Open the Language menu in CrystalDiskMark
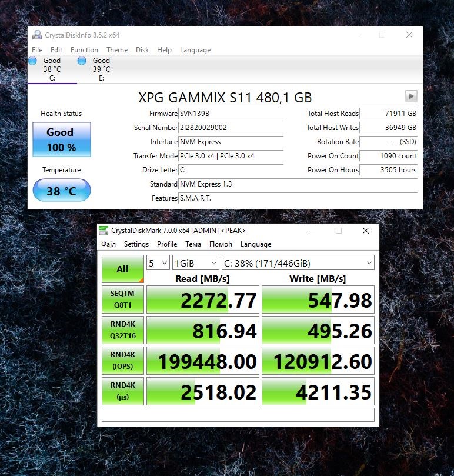The height and width of the screenshot is (476, 454). point(256,244)
